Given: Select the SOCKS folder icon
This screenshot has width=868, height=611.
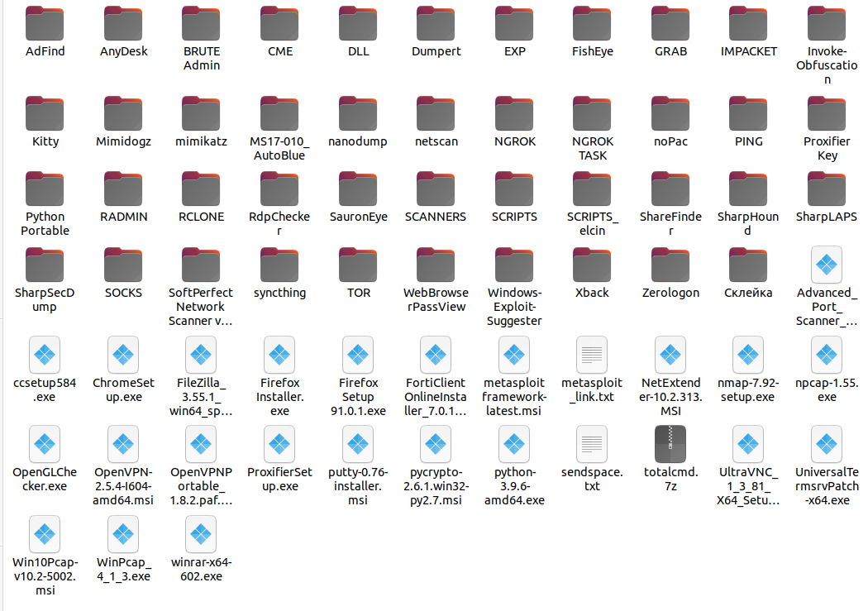Looking at the screenshot, I should [123, 265].
